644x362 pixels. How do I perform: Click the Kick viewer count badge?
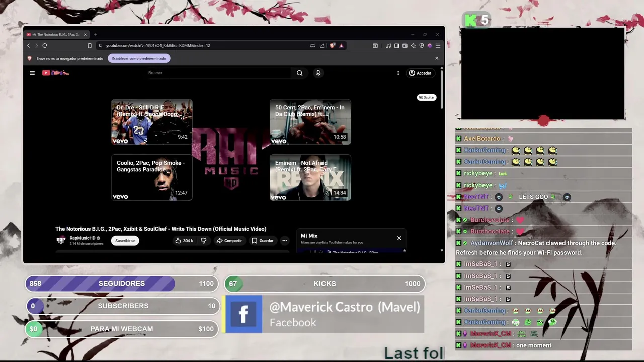pyautogui.click(x=476, y=20)
